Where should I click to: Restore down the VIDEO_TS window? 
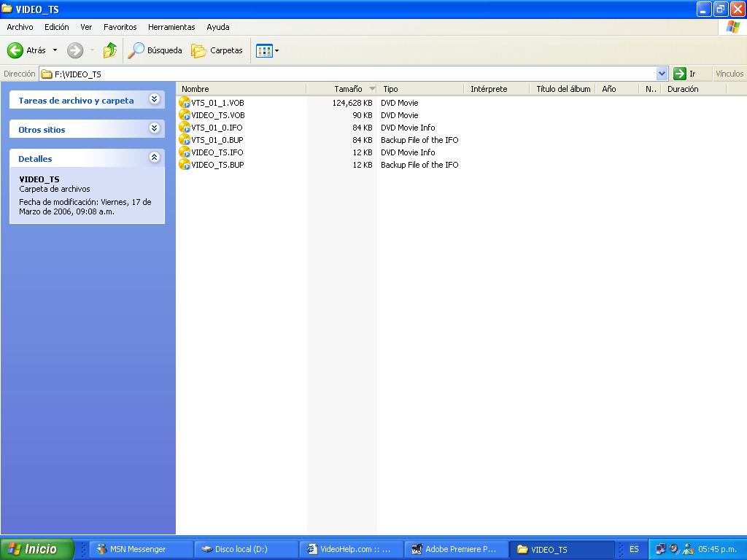720,9
